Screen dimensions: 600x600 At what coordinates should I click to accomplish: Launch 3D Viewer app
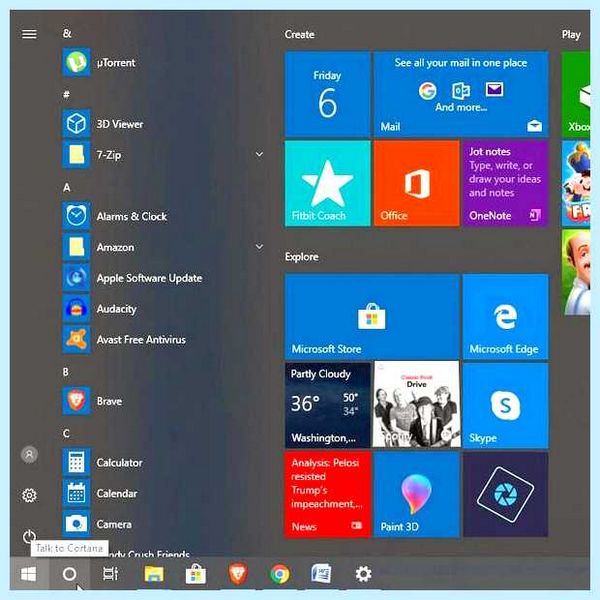click(163, 124)
